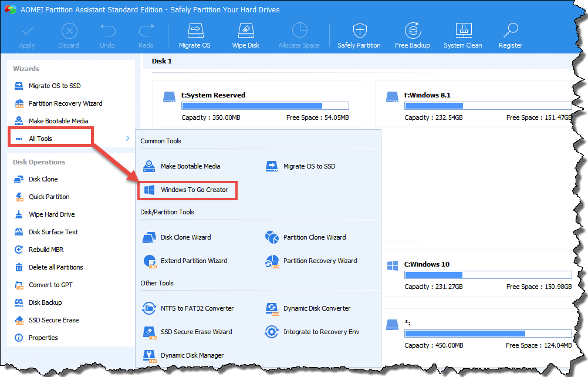The height and width of the screenshot is (377, 588).
Task: Launch Windows To Go Creator
Action: click(x=188, y=190)
